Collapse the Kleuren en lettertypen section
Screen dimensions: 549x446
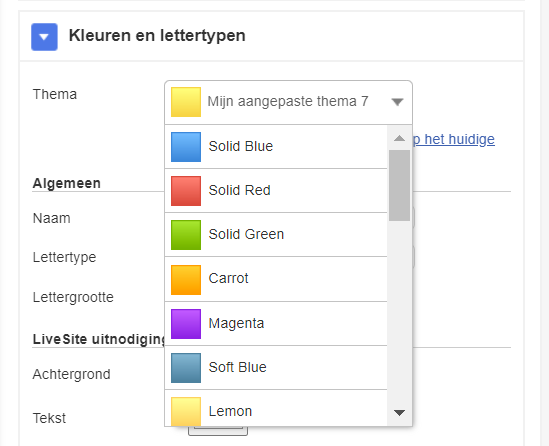coord(44,37)
